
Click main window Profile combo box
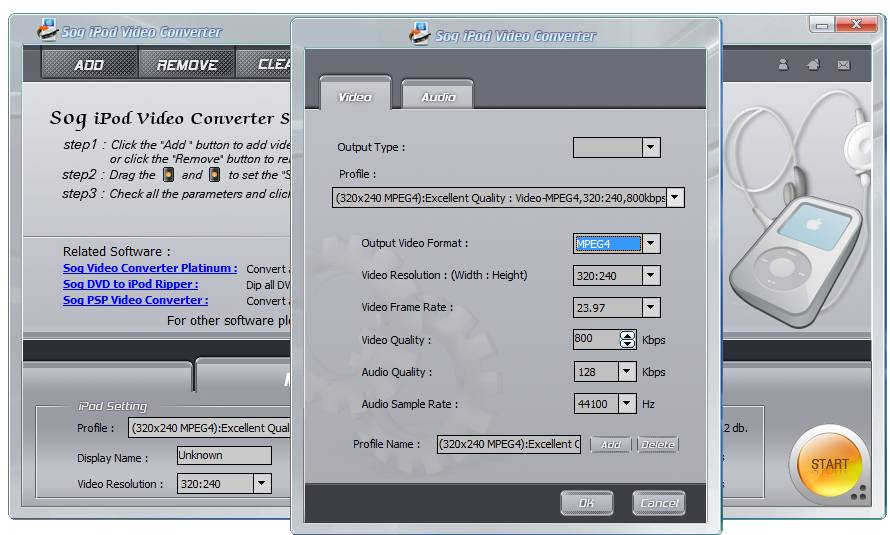209,428
